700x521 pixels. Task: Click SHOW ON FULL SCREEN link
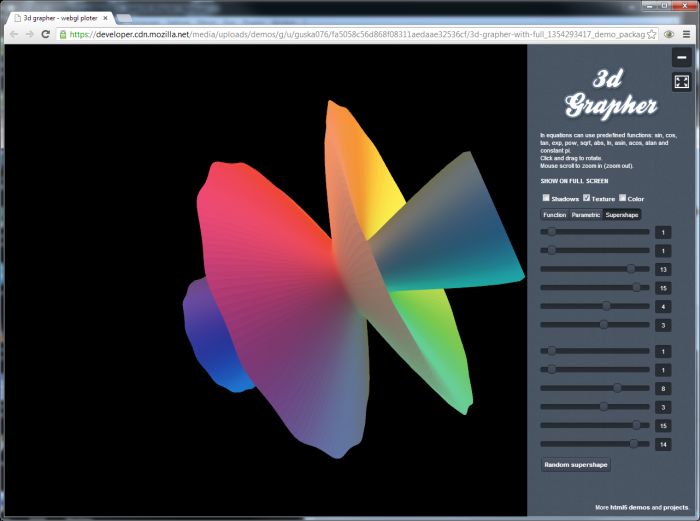pyautogui.click(x=574, y=181)
